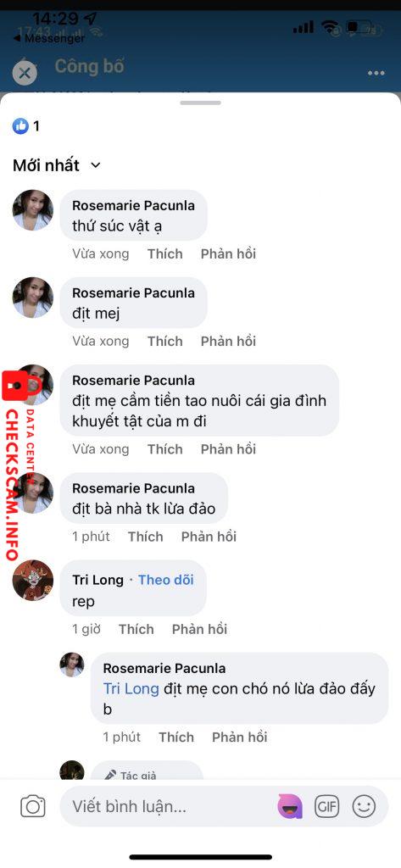Like the 'địt bà nhà tk lừa đảo' comment
This screenshot has height=868, width=401.
pos(146,537)
